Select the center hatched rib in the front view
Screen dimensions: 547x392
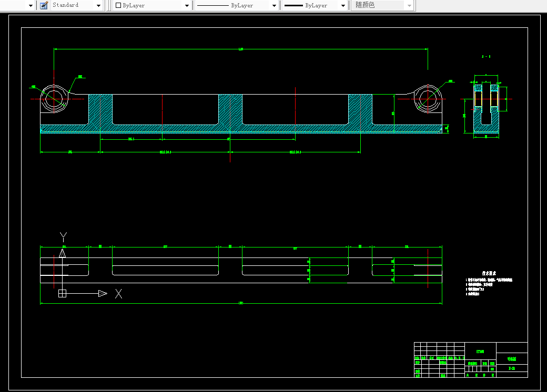pos(230,109)
